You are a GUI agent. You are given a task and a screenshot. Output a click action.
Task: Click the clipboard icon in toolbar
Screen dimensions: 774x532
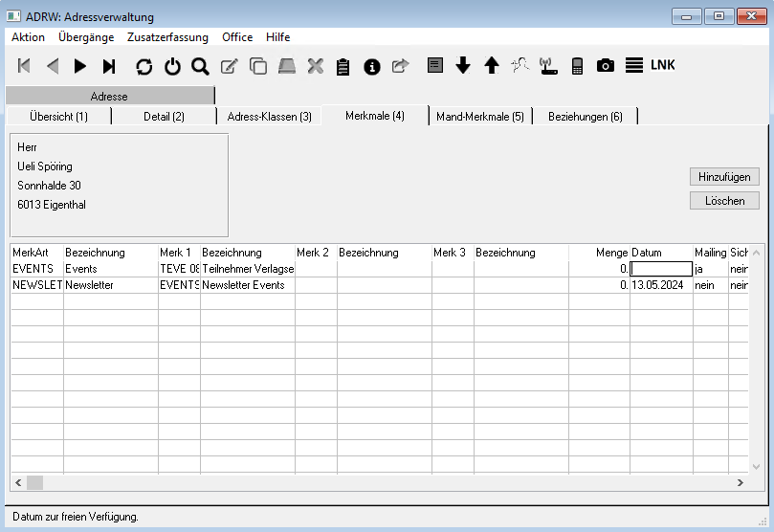(343, 66)
